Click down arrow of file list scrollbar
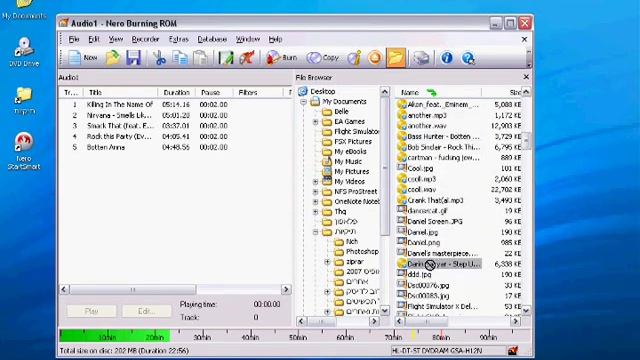 pyautogui.click(x=526, y=311)
